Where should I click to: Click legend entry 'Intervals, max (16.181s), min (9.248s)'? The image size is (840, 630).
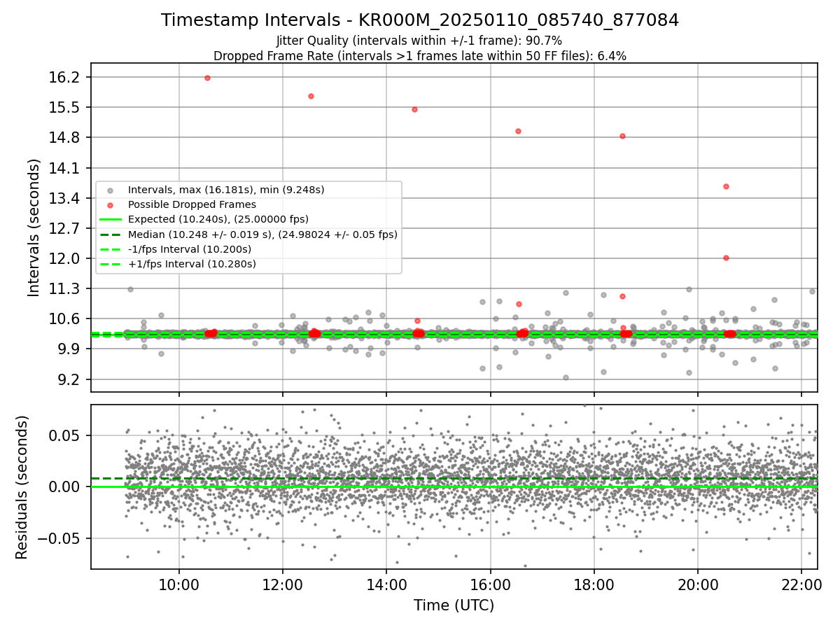226,190
